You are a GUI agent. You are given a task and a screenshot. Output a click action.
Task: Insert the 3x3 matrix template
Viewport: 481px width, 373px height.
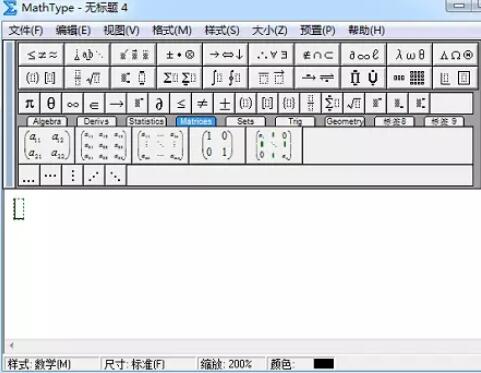pos(104,146)
